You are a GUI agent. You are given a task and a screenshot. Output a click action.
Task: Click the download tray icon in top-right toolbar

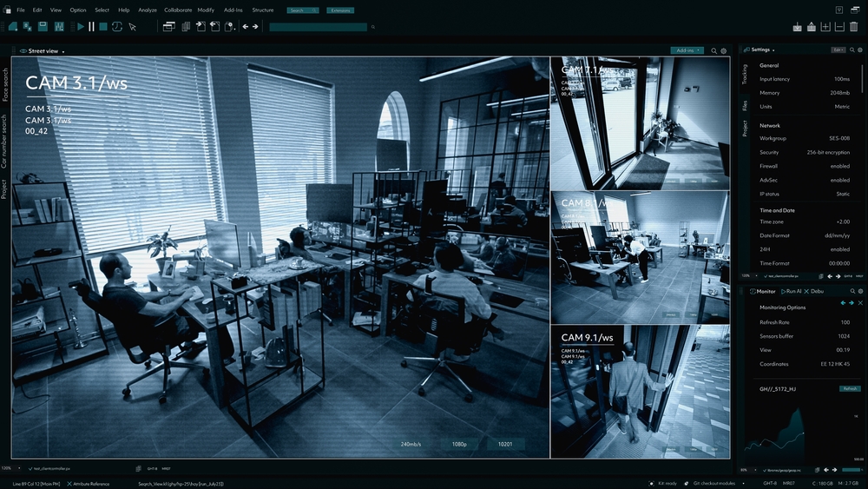coord(797,27)
